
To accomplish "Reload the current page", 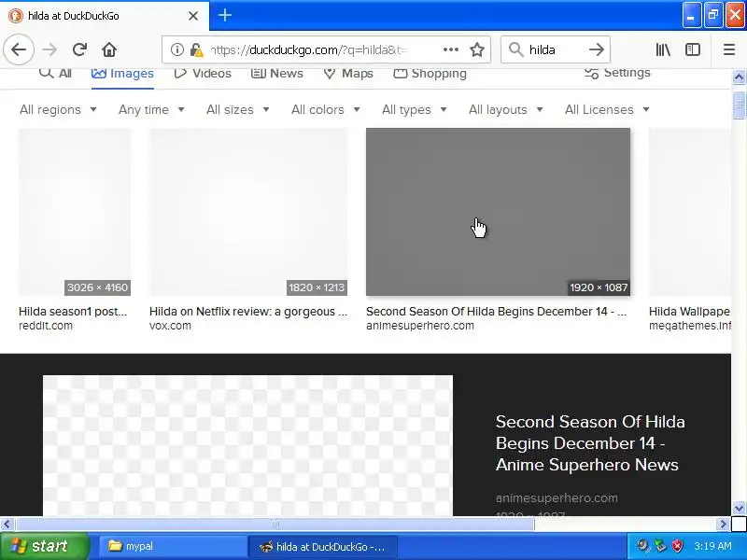I will tap(79, 49).
